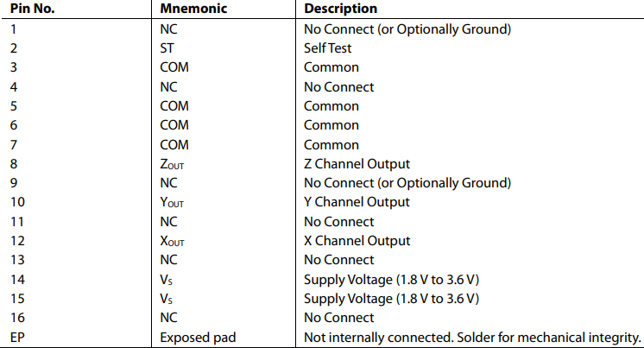Select the "Z Channel Output" description

(x=357, y=164)
